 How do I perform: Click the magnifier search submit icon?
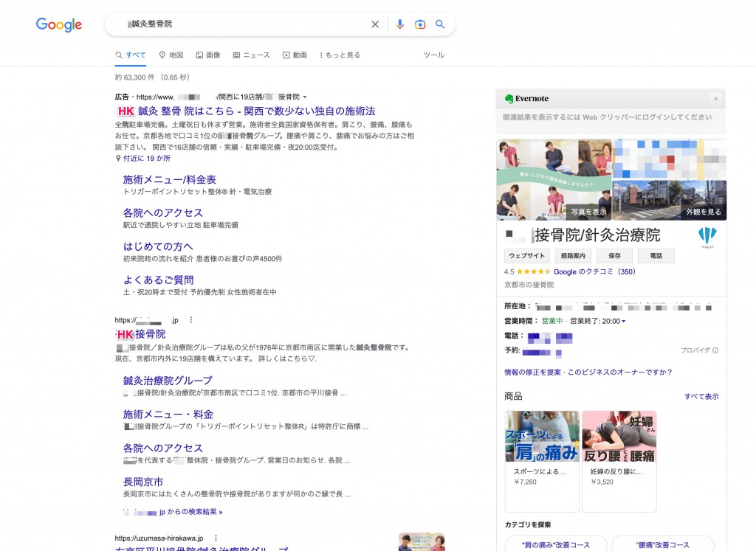tap(440, 24)
